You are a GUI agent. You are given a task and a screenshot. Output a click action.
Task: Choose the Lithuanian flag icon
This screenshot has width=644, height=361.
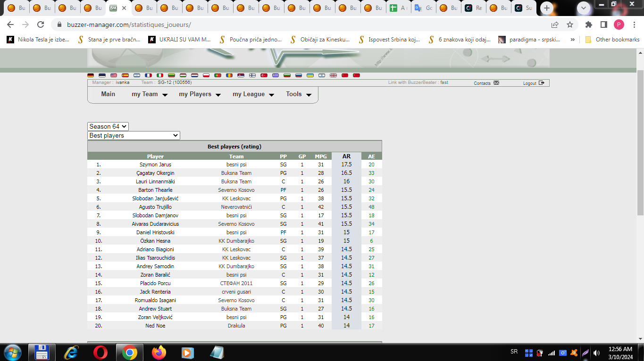[x=171, y=75]
